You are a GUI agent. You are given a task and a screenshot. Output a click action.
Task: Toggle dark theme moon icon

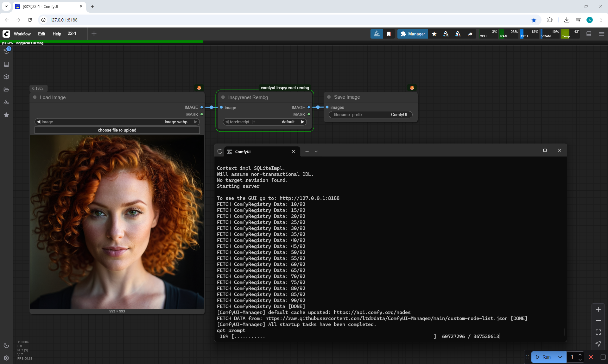point(6,345)
